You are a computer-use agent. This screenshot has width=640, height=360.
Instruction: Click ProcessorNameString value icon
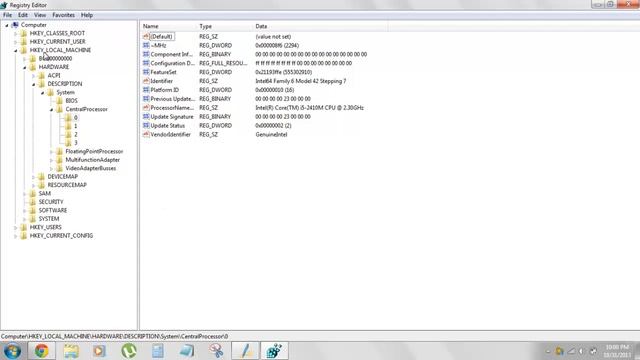[146, 108]
